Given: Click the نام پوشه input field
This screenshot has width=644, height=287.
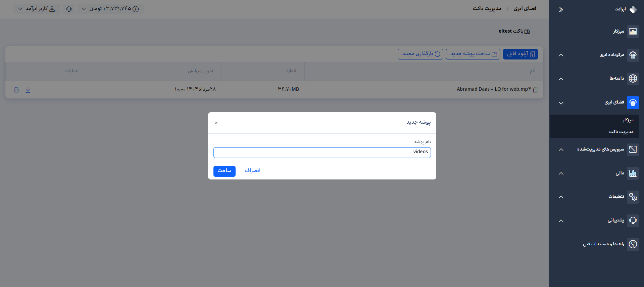Looking at the screenshot, I should 322,153.
